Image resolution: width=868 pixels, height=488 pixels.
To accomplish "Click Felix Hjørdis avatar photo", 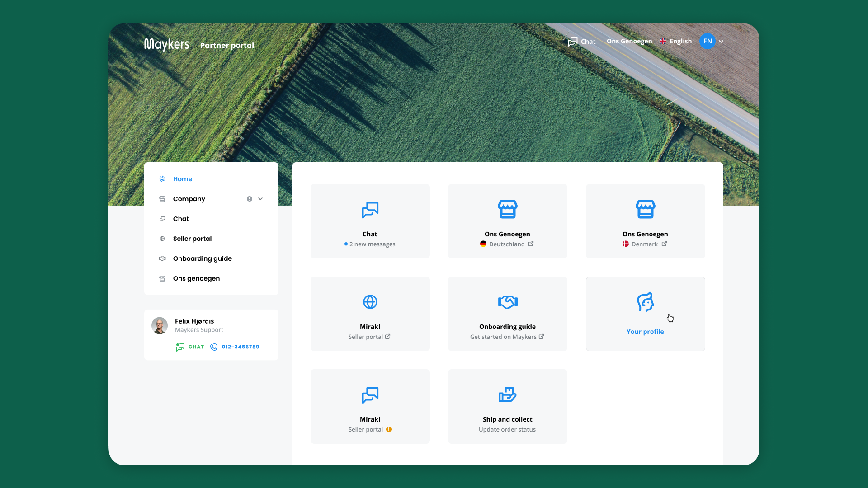I will point(160,325).
